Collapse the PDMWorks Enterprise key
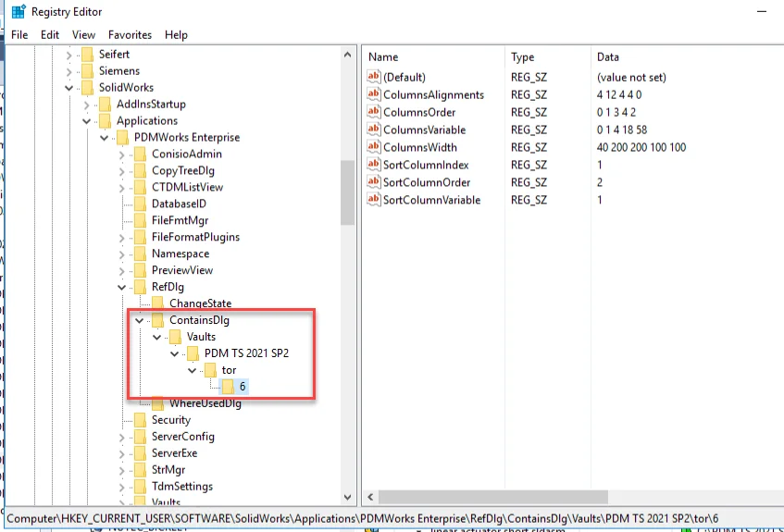Viewport: 784px width, 532px height. [x=105, y=138]
